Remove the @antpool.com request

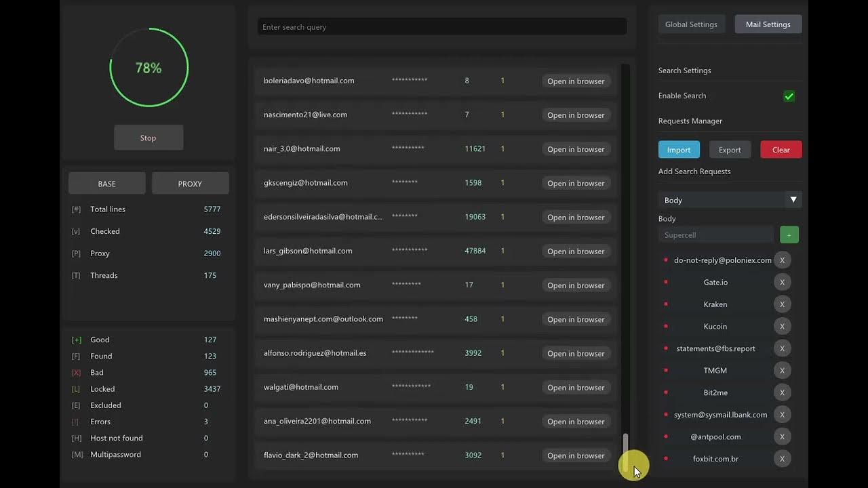(782, 437)
